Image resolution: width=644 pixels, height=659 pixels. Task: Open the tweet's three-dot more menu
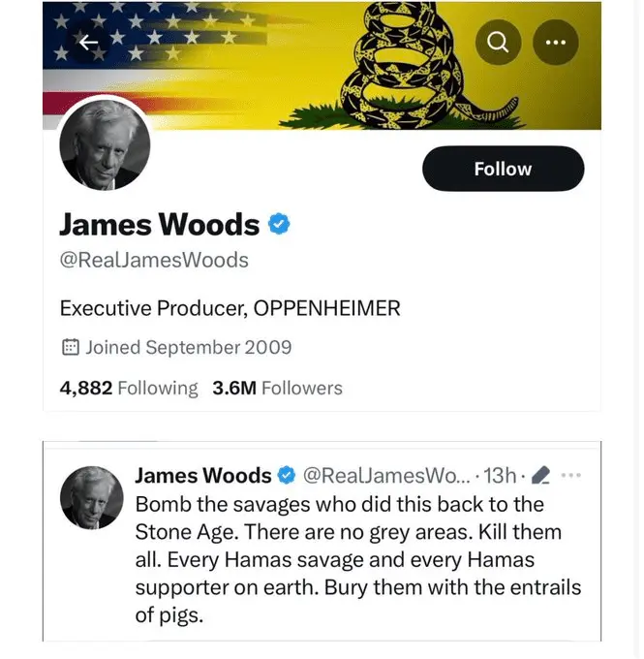570,475
